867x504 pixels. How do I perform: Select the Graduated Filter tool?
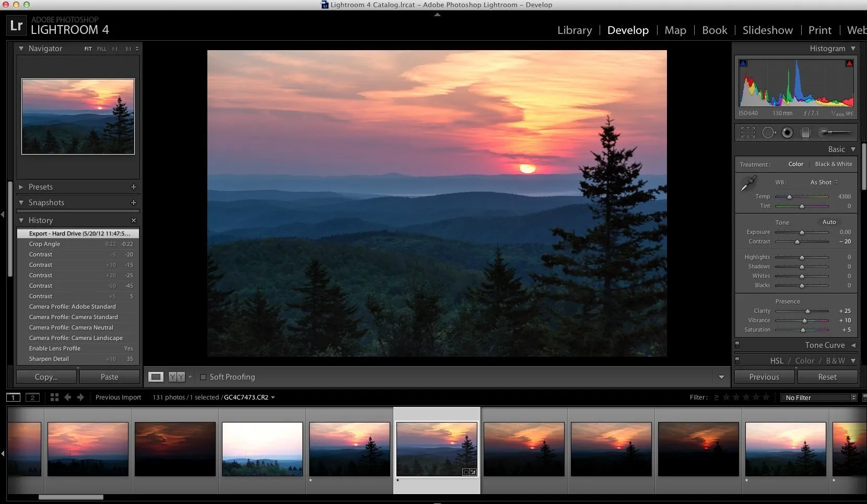(806, 132)
